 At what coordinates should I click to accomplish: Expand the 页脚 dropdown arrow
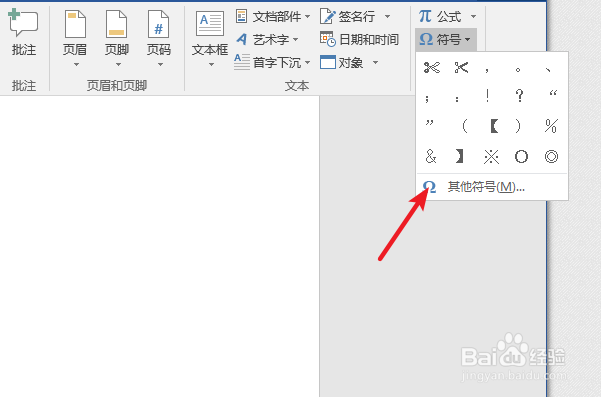coord(118,64)
